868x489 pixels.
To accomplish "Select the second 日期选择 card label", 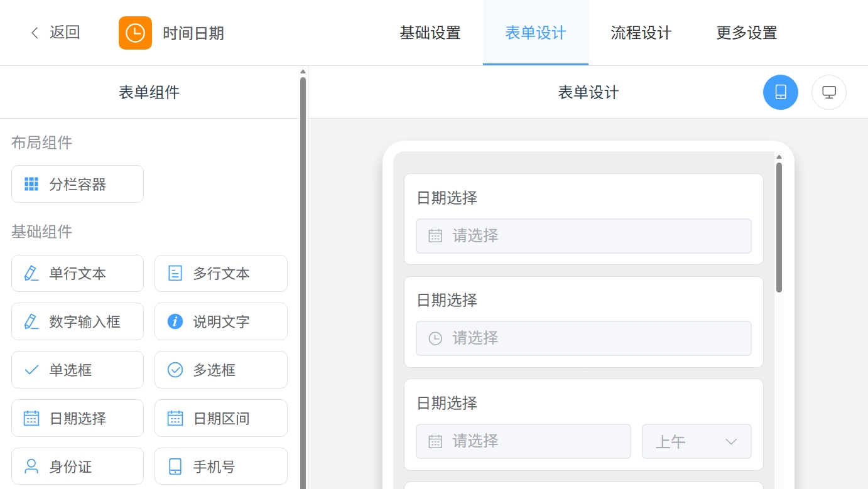I will pyautogui.click(x=447, y=300).
